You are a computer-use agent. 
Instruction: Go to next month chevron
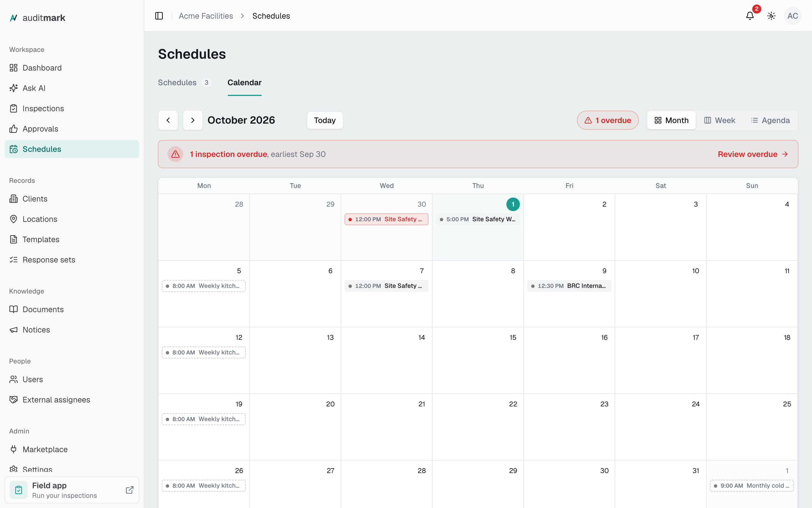click(193, 120)
